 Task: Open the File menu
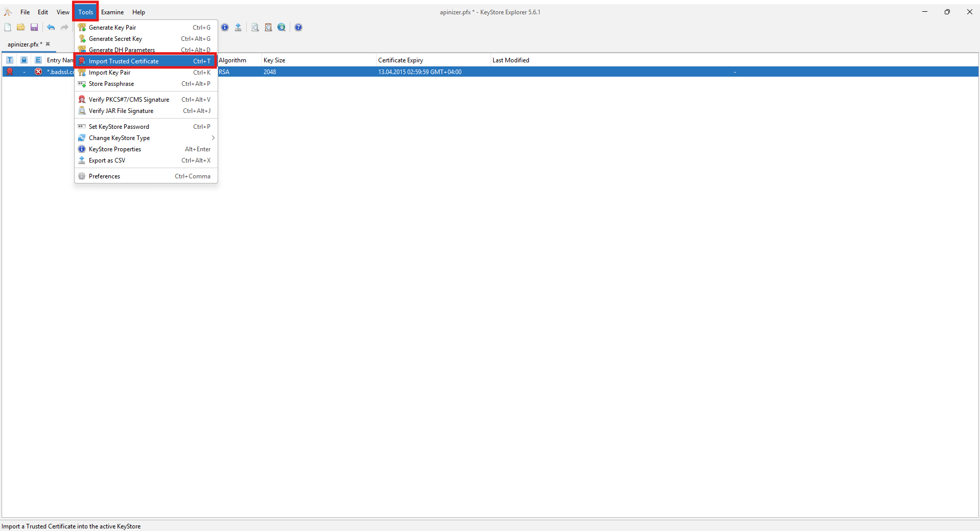pyautogui.click(x=25, y=12)
